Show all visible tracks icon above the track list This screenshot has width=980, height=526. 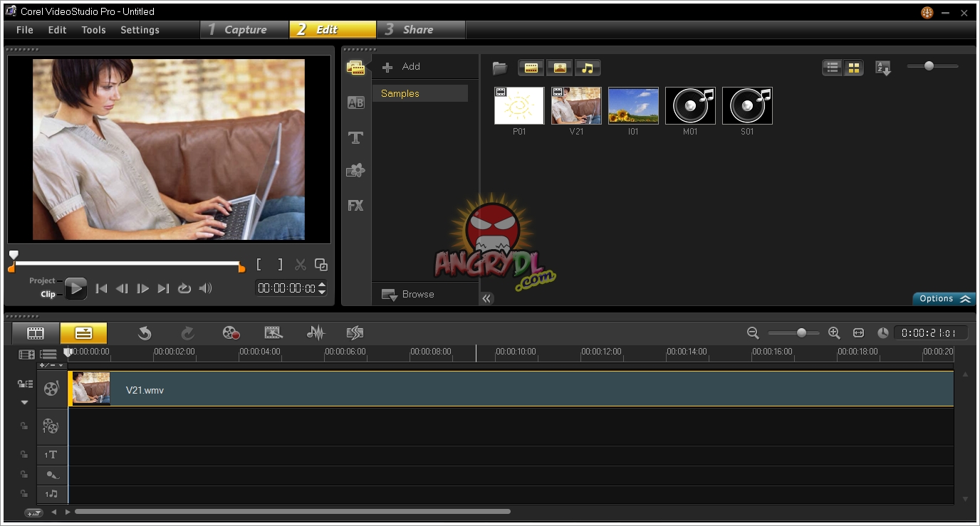point(26,354)
